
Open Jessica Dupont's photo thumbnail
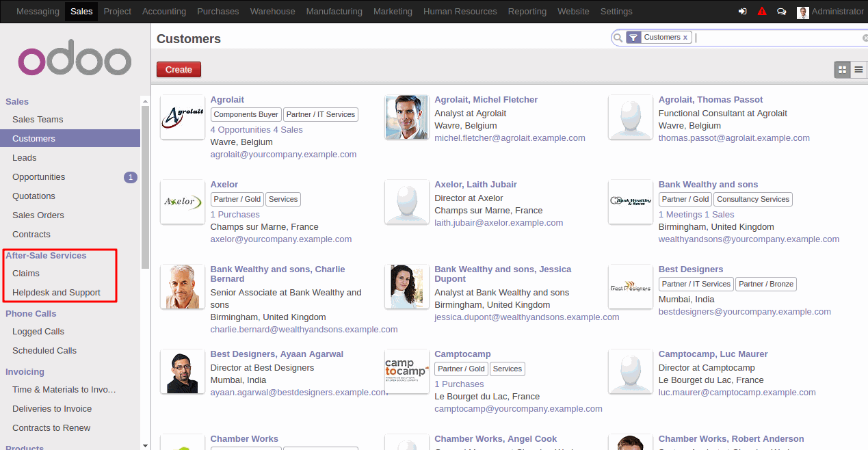pyautogui.click(x=407, y=287)
